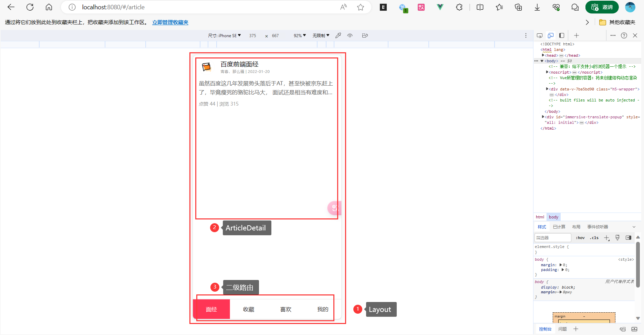Viewport: 644px width, 335px height.
Task: Add this page to favorites with the star
Action: coord(361,7)
